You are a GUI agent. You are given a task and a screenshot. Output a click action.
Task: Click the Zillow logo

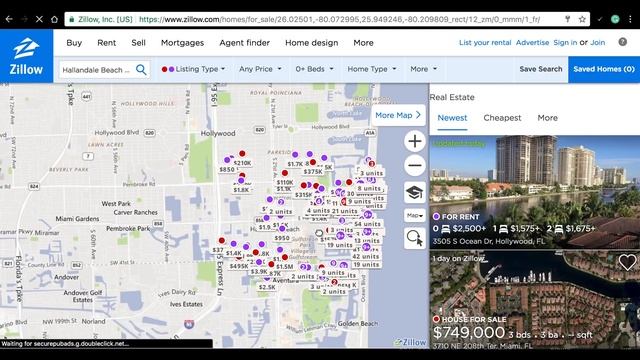[x=26, y=56]
